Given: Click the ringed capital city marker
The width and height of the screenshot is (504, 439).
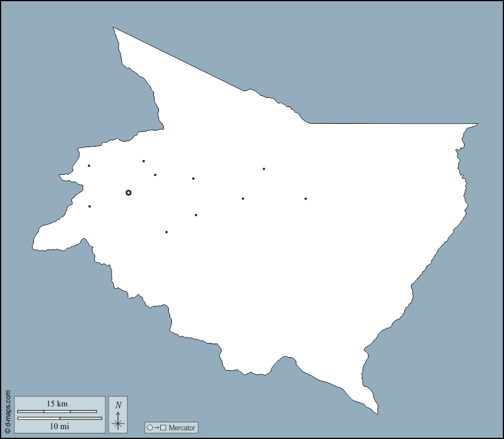Looking at the screenshot, I should coord(128,193).
